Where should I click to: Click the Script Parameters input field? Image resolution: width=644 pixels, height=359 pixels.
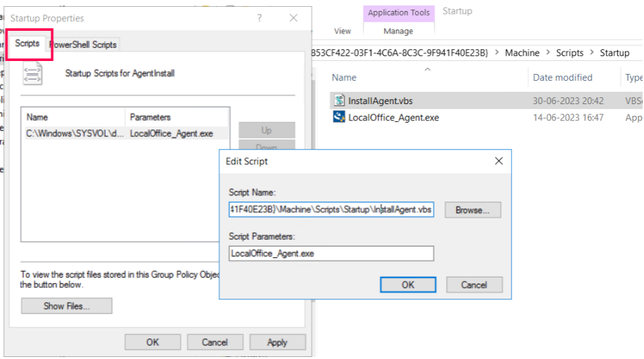331,253
